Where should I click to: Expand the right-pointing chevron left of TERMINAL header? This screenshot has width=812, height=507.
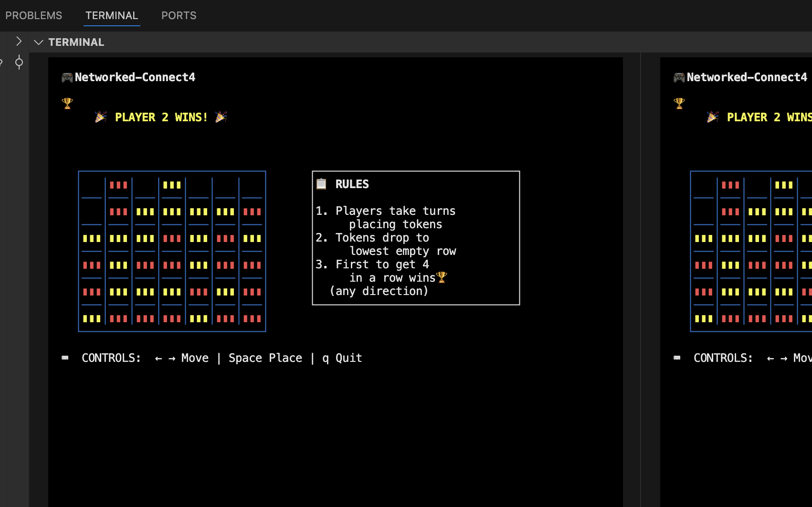tap(19, 42)
